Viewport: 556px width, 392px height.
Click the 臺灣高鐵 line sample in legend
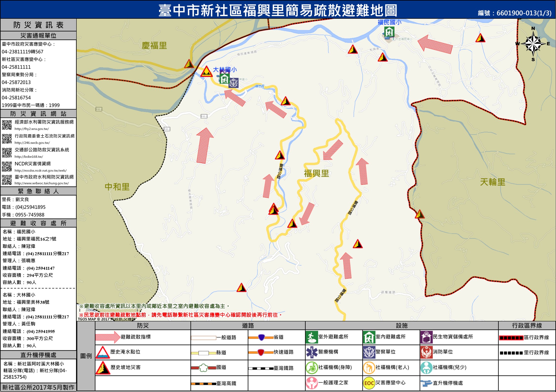point(203,384)
